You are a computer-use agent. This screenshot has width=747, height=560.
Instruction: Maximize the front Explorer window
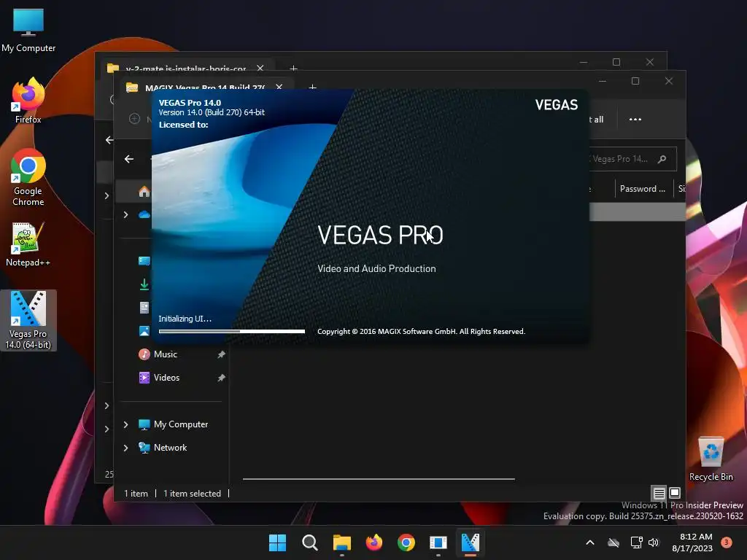click(x=635, y=81)
